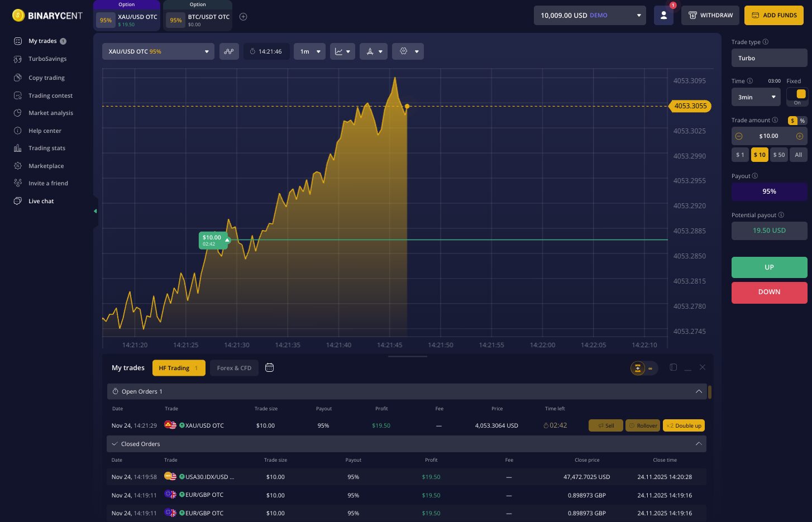Open the Trading contest sidebar icon
This screenshot has width=812, height=522.
tap(16, 95)
